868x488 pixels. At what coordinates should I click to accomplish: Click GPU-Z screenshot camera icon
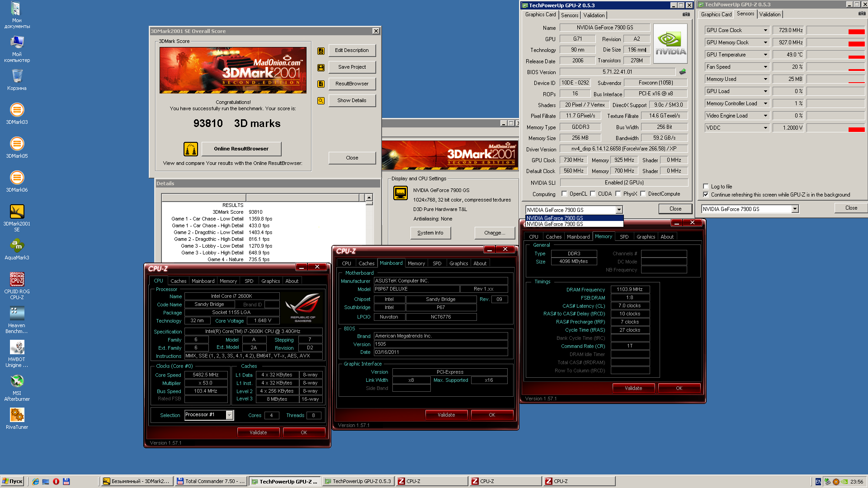point(686,14)
